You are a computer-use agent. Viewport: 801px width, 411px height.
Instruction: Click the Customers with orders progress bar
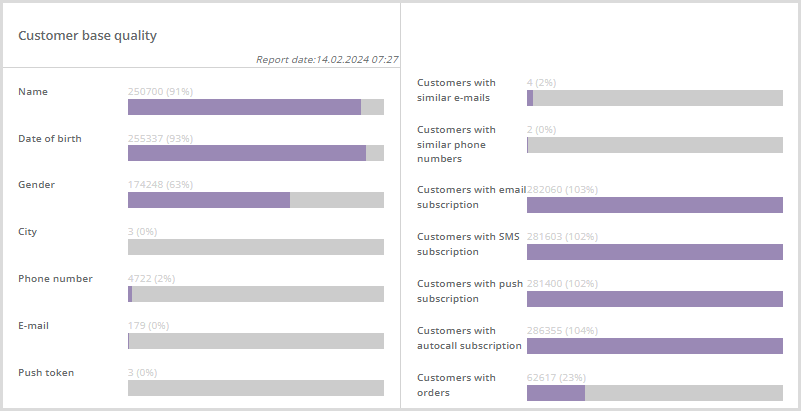[654, 393]
